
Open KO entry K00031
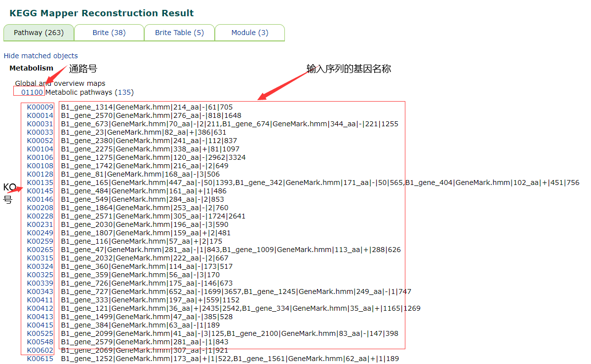tap(40, 124)
